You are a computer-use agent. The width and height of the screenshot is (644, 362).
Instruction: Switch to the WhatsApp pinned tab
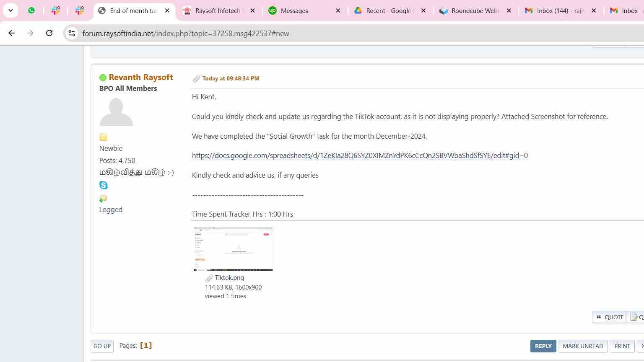(x=31, y=10)
